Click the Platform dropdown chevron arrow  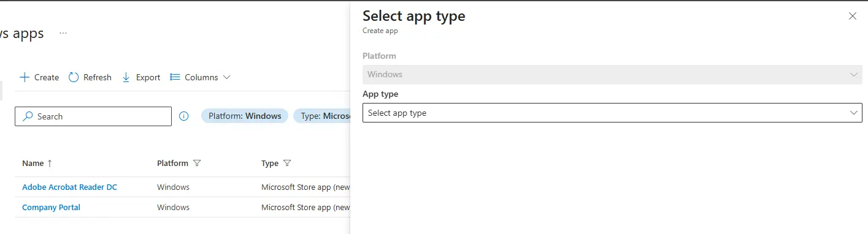click(x=854, y=75)
